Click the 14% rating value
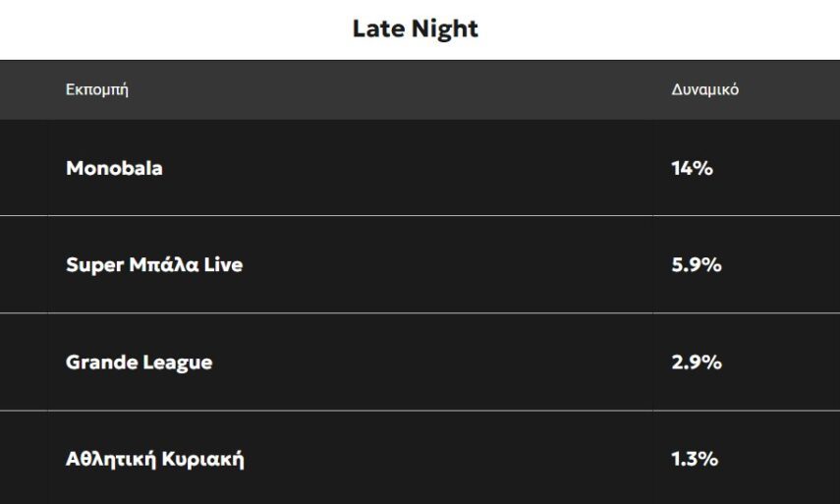 coord(692,168)
